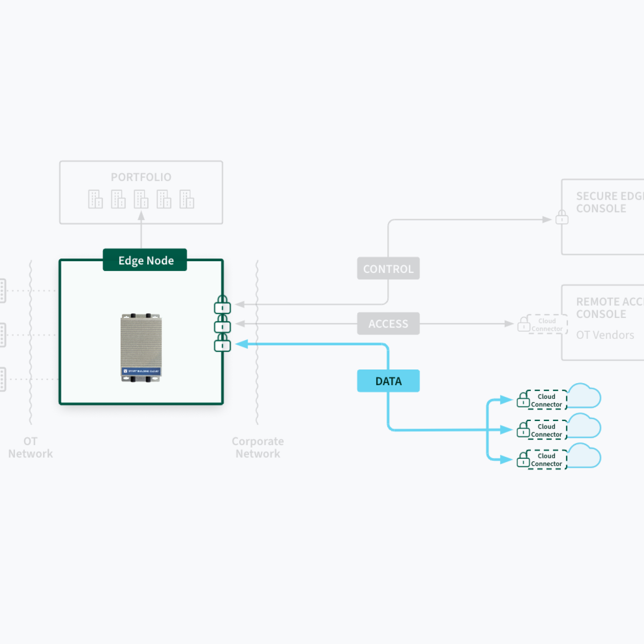Click the top blue cloud icon
The height and width of the screenshot is (644, 644).
coord(584,395)
